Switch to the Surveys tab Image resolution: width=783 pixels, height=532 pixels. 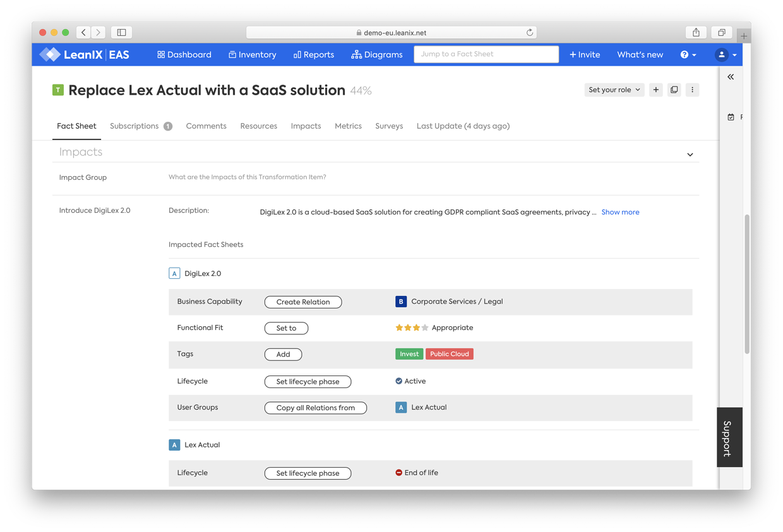(389, 126)
